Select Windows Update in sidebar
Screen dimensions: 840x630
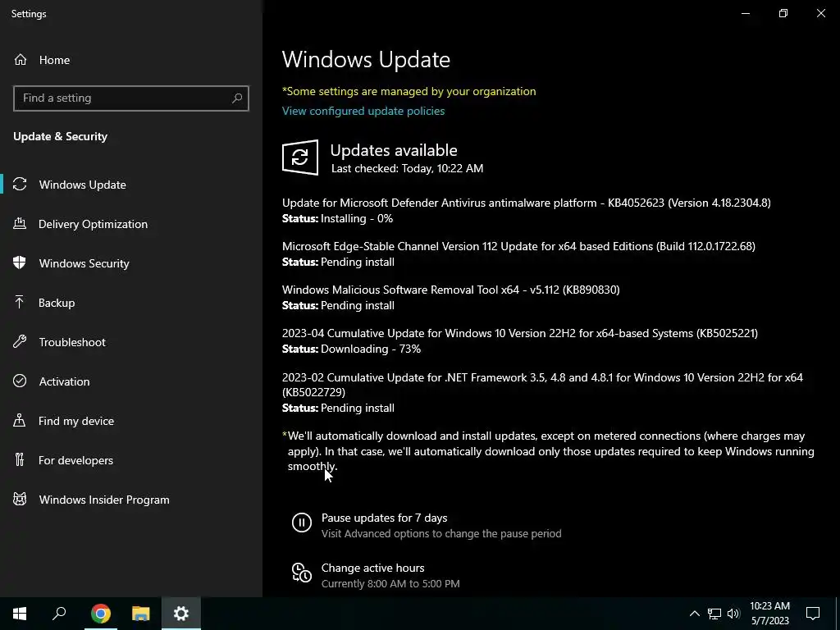pyautogui.click(x=131, y=185)
